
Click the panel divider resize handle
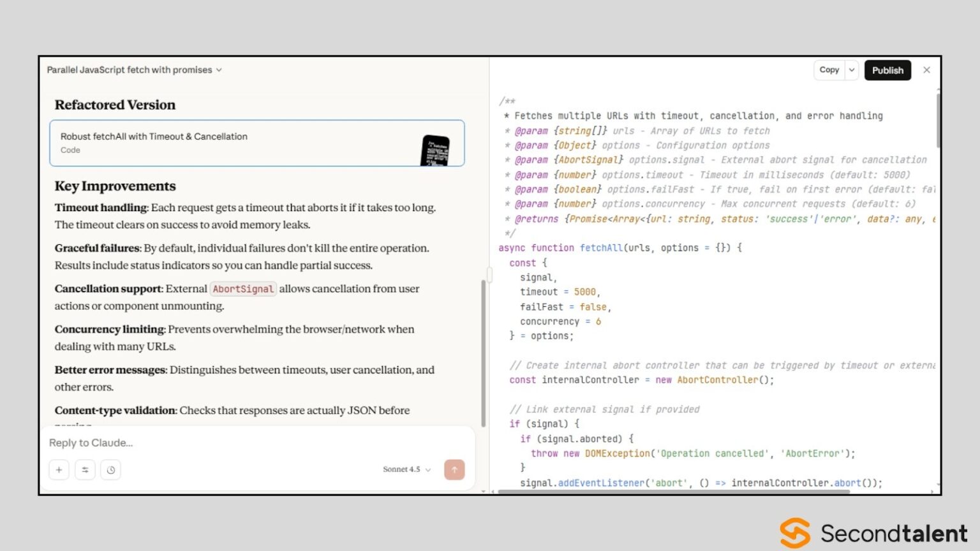489,275
